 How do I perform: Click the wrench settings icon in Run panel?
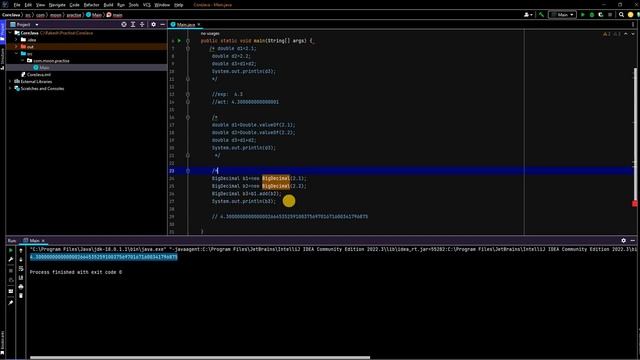pos(11,259)
